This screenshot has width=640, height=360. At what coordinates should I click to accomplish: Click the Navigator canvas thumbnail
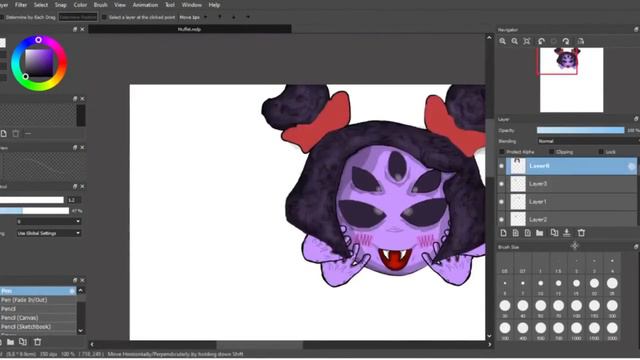pyautogui.click(x=571, y=80)
